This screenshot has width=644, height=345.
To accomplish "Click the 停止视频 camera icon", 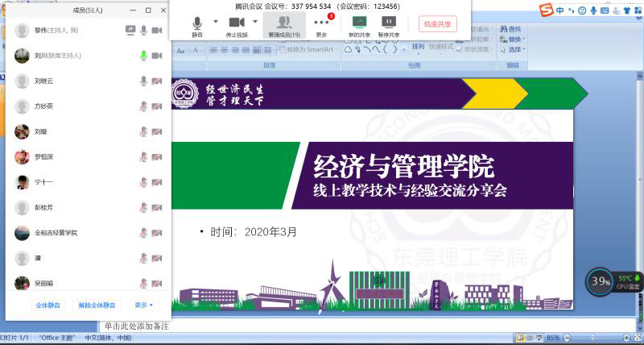I will 237,23.
